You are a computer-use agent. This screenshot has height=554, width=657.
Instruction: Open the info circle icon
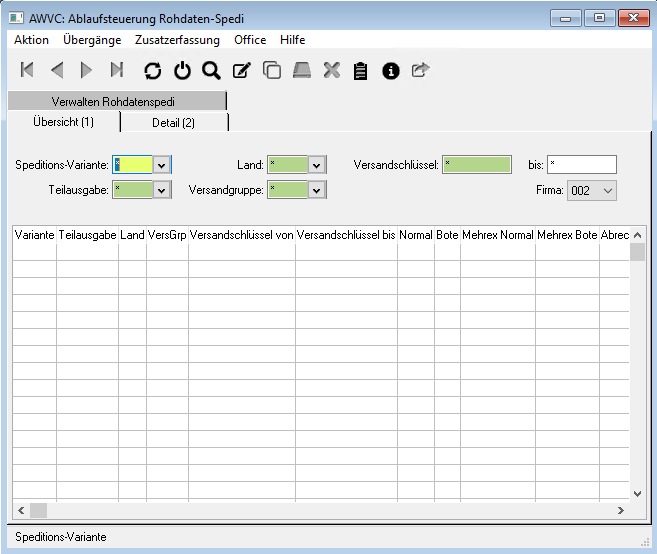click(x=391, y=70)
